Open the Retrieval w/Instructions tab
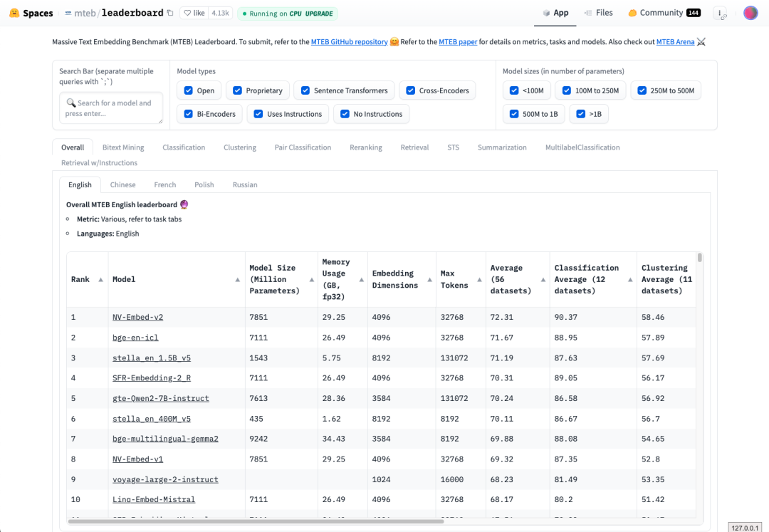Image resolution: width=769 pixels, height=532 pixels. tap(99, 163)
